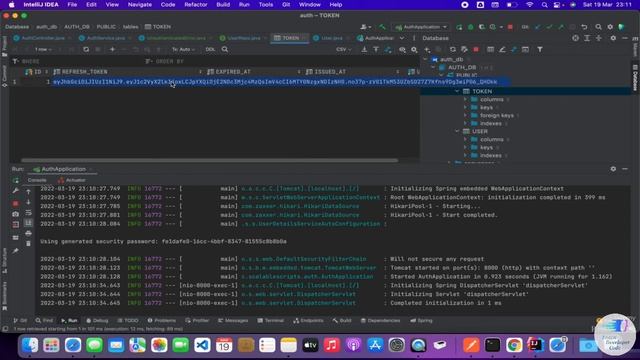Click the Build hammer icon

(x=382, y=27)
